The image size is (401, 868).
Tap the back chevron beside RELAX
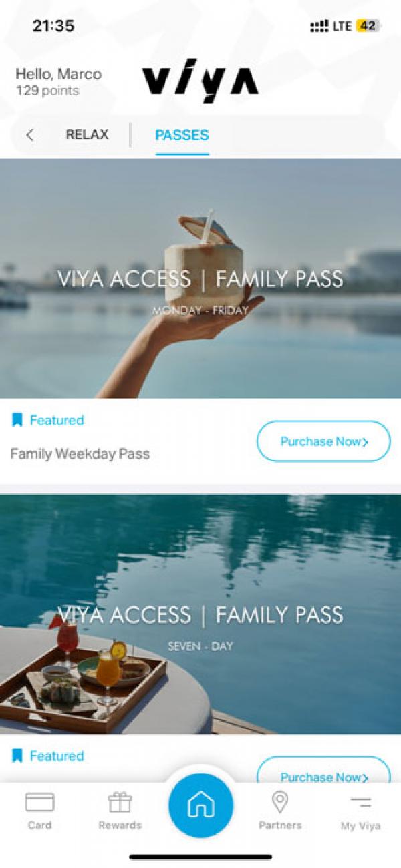tap(29, 135)
